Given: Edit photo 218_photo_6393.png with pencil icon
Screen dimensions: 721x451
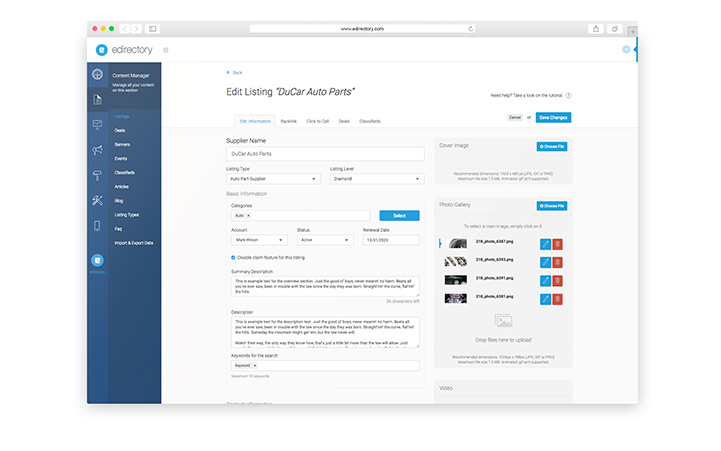Looking at the screenshot, I should (545, 263).
